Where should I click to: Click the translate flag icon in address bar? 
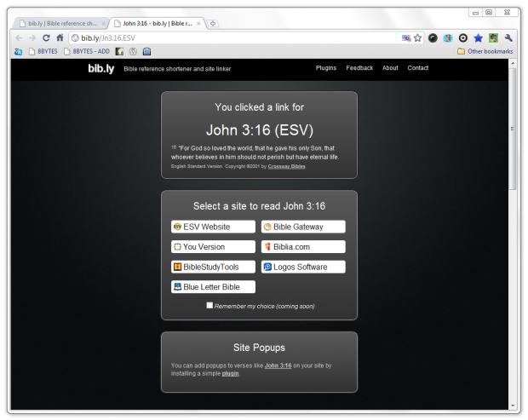[x=406, y=38]
